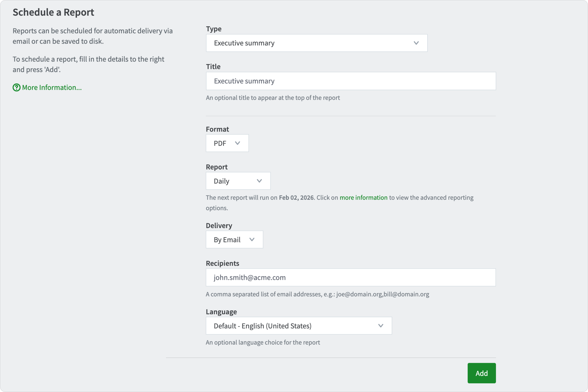Image resolution: width=588 pixels, height=392 pixels.
Task: Open the Language selector showing Default English
Action: [x=299, y=325]
